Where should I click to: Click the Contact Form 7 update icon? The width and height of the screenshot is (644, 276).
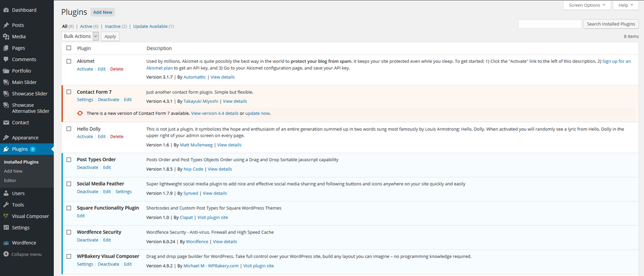(x=80, y=113)
